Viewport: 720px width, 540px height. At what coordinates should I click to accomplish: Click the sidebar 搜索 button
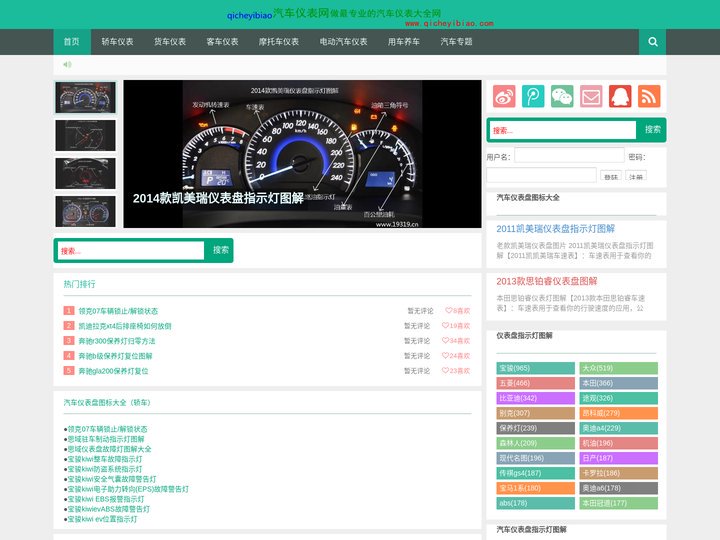pyautogui.click(x=652, y=130)
